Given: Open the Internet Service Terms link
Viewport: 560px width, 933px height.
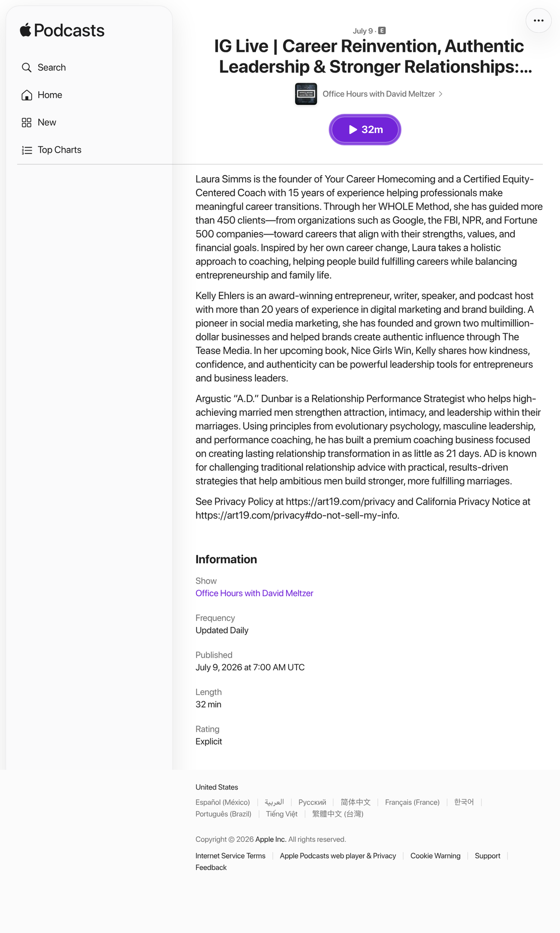Looking at the screenshot, I should coord(230,855).
